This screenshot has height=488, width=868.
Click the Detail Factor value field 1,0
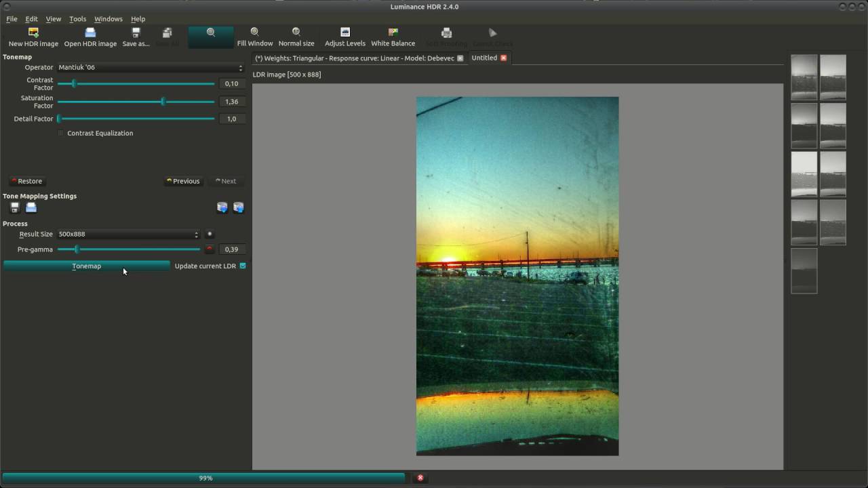point(232,119)
